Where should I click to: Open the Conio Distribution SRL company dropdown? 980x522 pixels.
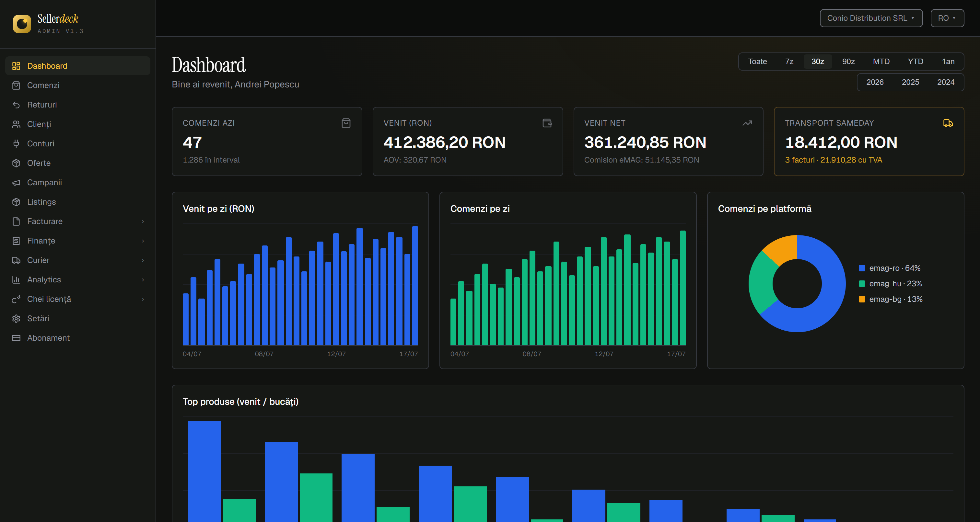pyautogui.click(x=871, y=18)
